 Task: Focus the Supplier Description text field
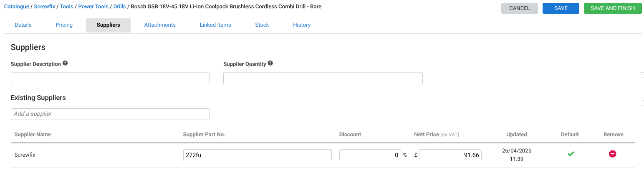110,78
